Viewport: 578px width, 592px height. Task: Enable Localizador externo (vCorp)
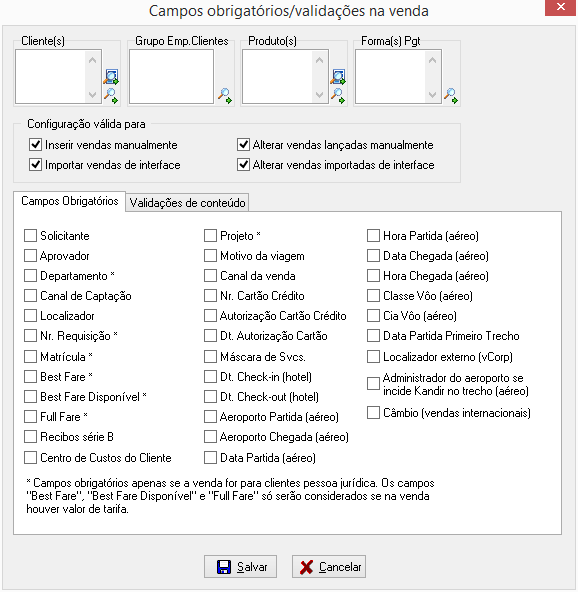[373, 356]
